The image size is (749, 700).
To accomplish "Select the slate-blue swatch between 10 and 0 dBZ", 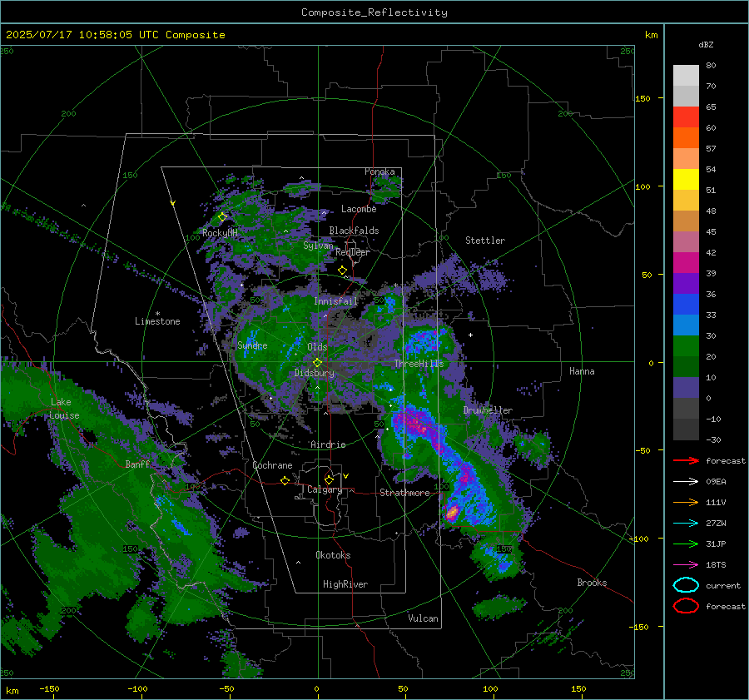I will [x=686, y=388].
